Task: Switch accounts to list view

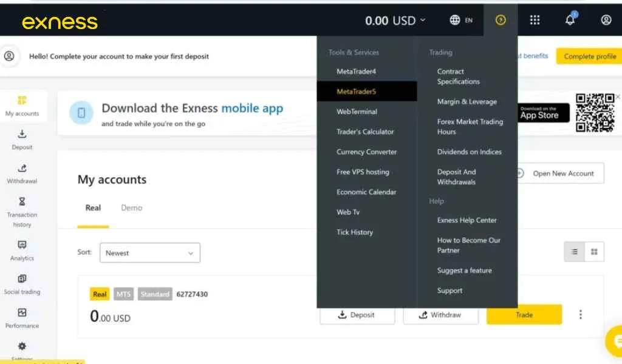Action: [575, 251]
